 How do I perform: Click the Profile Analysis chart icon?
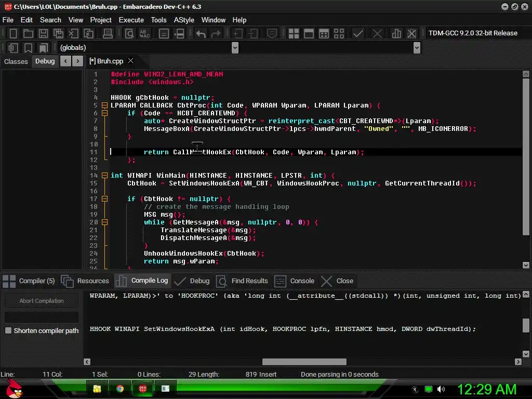(396, 33)
